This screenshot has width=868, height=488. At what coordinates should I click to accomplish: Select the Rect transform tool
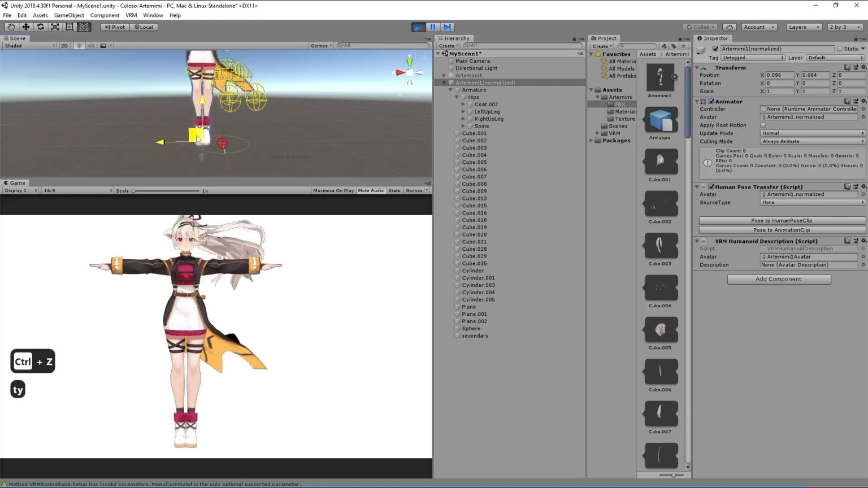(x=70, y=27)
